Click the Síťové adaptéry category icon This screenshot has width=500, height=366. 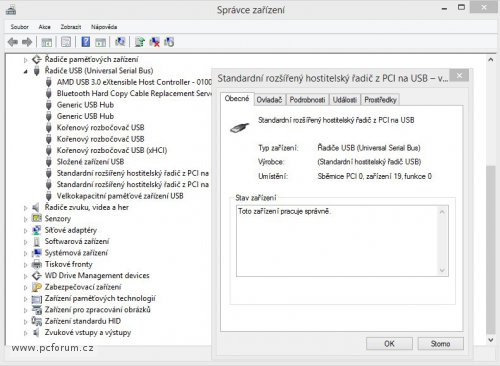click(x=36, y=230)
